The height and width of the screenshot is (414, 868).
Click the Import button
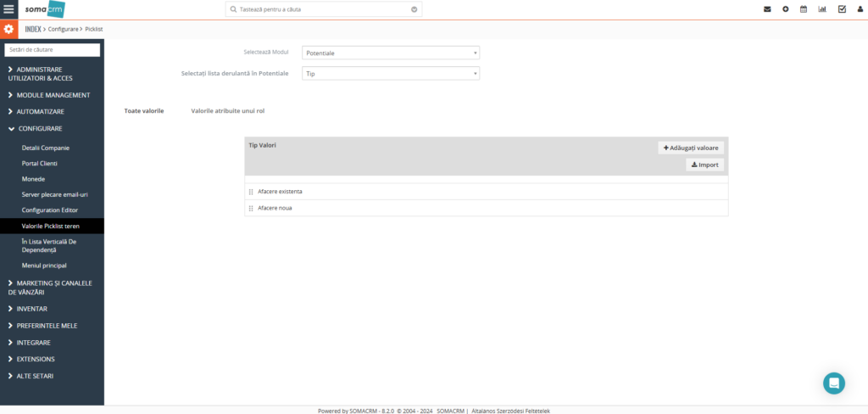[x=704, y=165]
